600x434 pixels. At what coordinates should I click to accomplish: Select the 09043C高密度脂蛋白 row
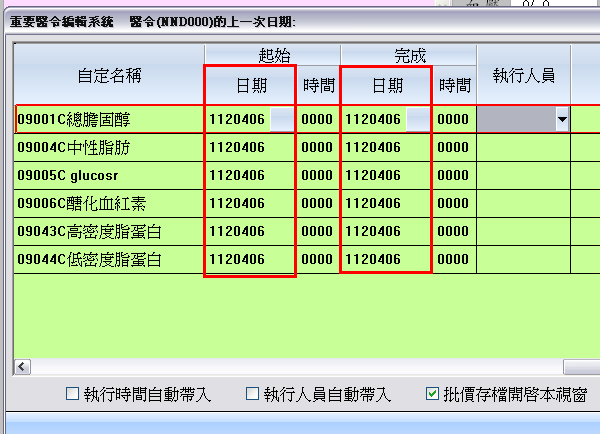click(108, 232)
